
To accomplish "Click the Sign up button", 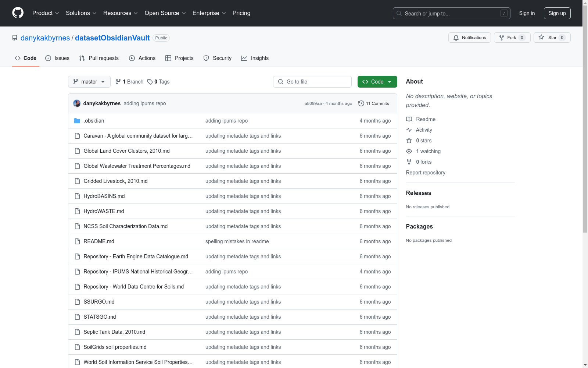I will 557,13.
